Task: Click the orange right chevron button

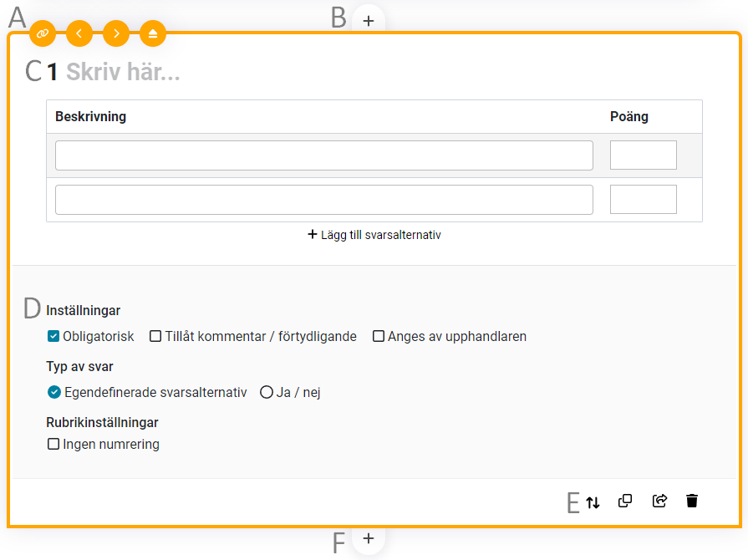Action: pos(116,33)
